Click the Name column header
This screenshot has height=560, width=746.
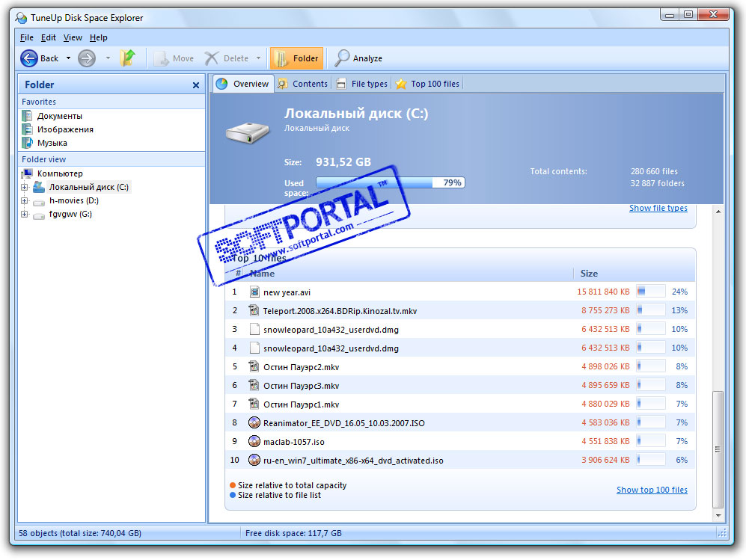262,274
